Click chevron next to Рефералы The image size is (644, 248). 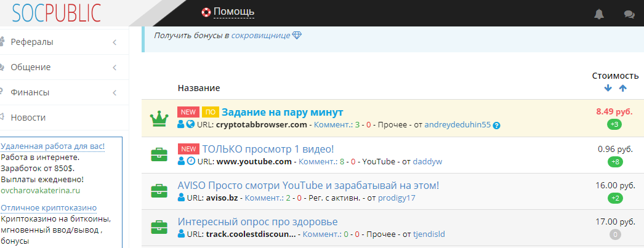[x=115, y=42]
